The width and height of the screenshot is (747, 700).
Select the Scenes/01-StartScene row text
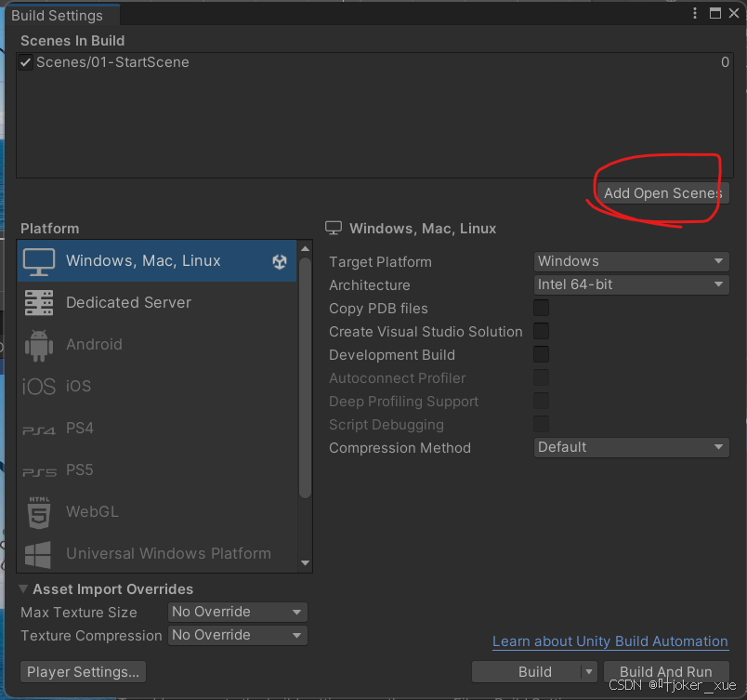pos(113,62)
